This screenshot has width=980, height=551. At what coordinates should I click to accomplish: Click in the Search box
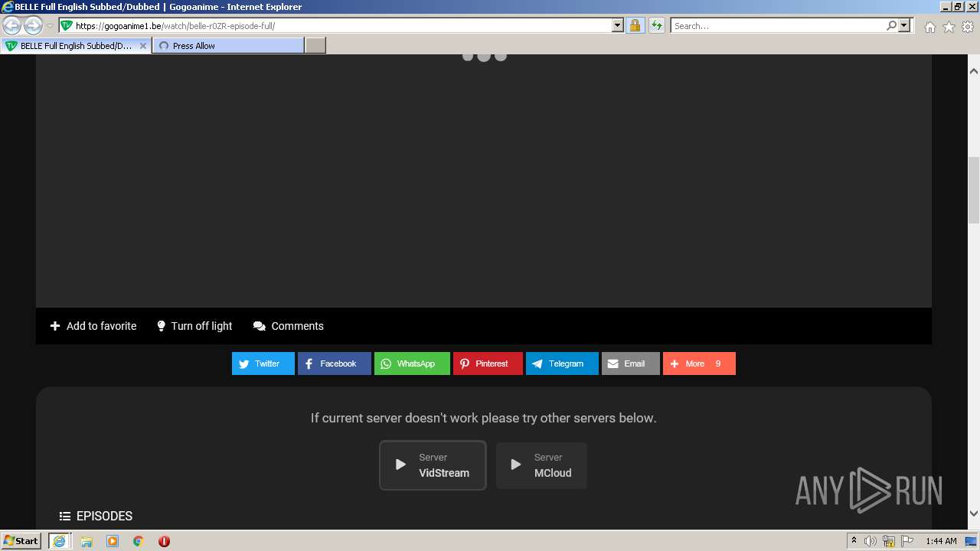778,26
